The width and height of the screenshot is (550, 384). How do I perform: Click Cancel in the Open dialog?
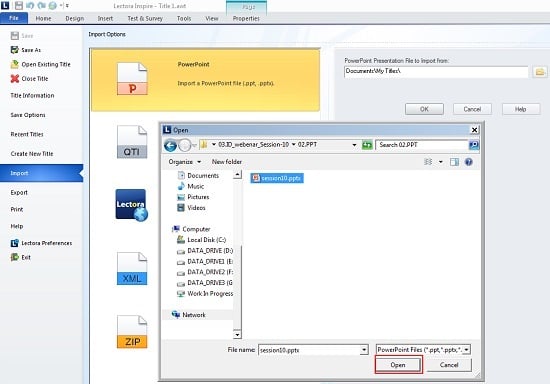pos(449,365)
